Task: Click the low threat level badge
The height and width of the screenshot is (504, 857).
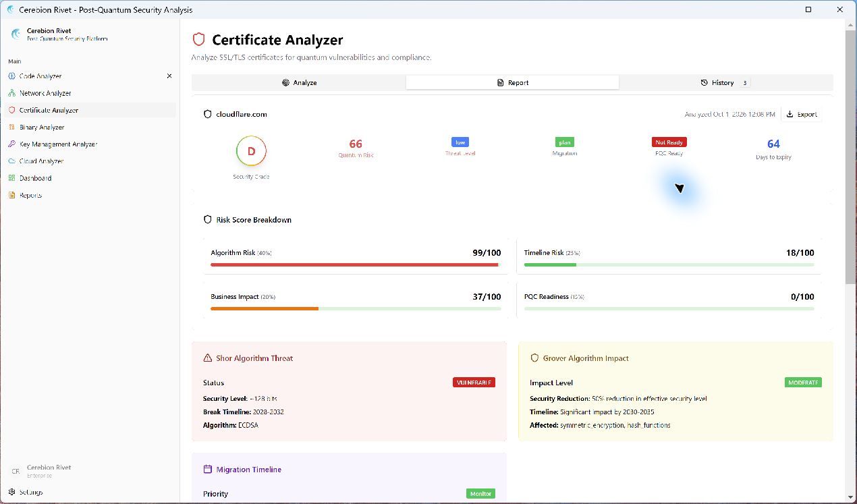Action: pyautogui.click(x=460, y=142)
